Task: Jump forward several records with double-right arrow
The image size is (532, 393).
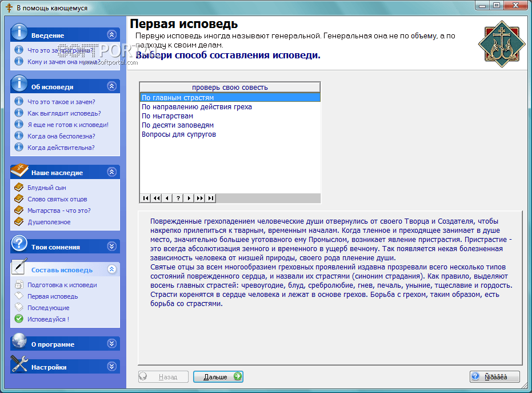Action: coord(200,199)
